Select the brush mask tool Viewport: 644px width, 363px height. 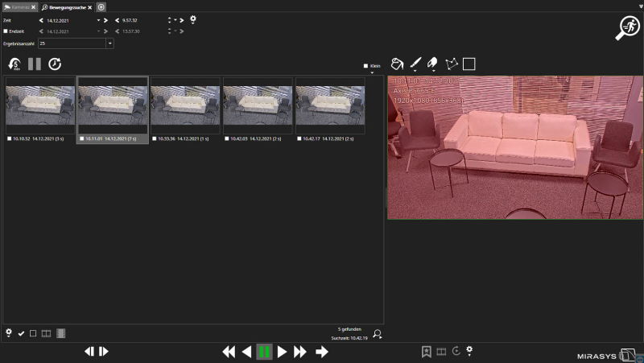click(415, 64)
